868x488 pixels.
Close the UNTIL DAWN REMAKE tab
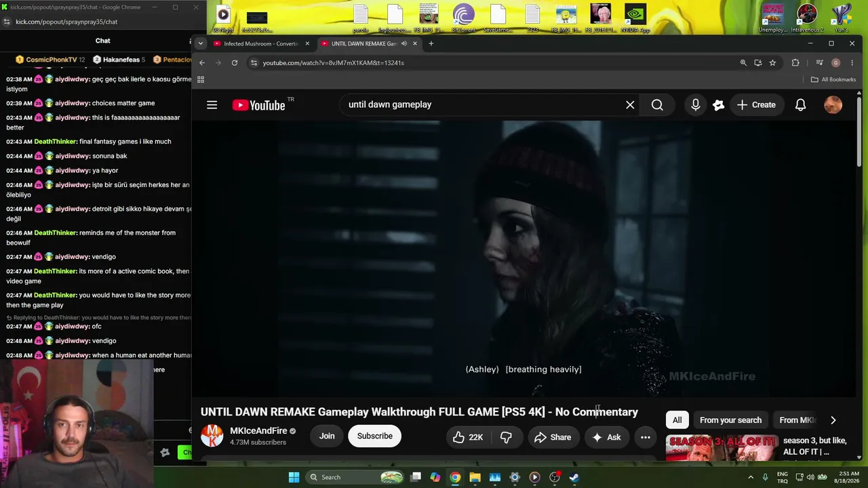[x=415, y=44]
